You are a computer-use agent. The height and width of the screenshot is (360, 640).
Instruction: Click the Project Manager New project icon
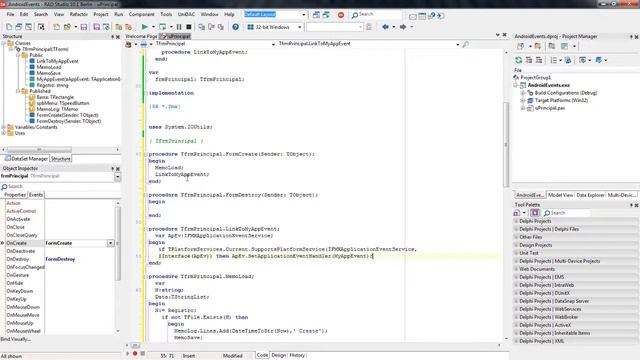521,46
